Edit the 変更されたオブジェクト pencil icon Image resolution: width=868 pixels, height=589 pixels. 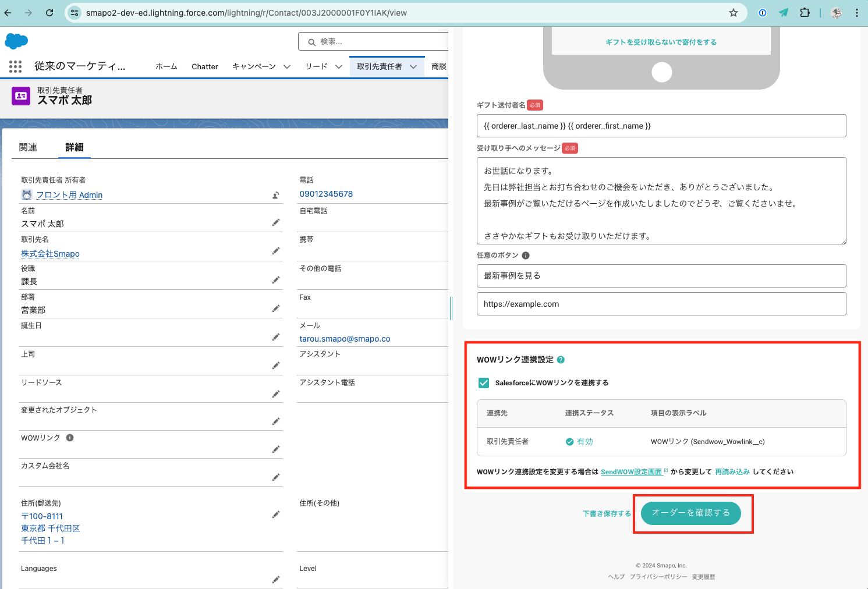(x=276, y=421)
